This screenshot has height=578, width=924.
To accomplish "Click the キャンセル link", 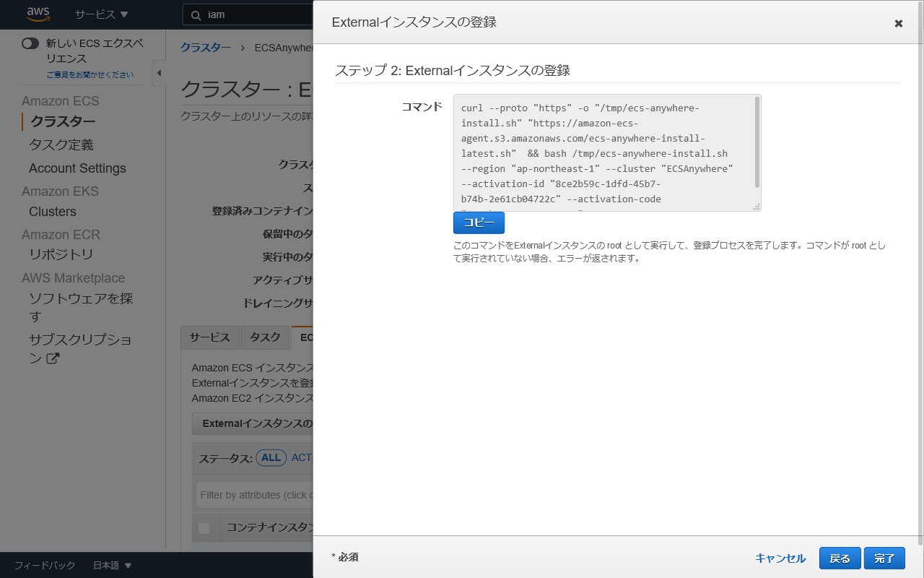I will click(780, 558).
